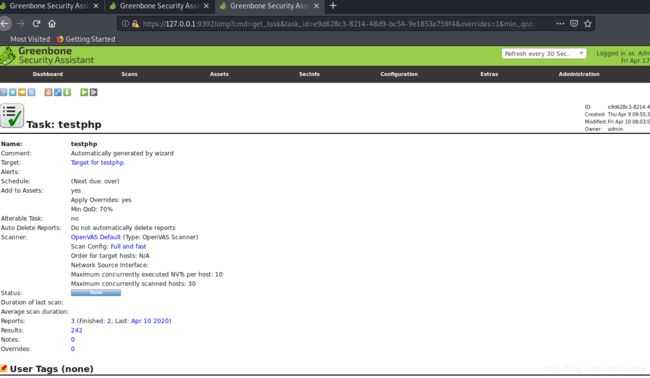The height and width of the screenshot is (378, 650).
Task: Open the SecInfo menu
Action: click(x=309, y=74)
